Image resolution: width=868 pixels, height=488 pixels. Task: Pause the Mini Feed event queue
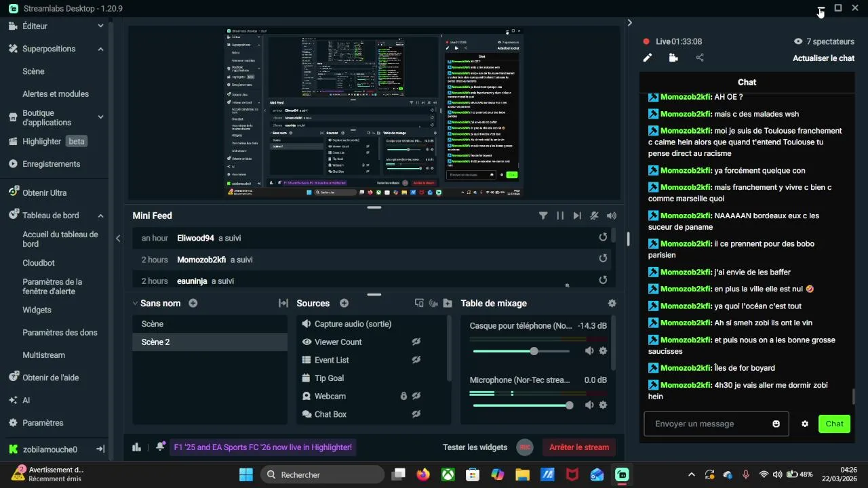click(560, 216)
